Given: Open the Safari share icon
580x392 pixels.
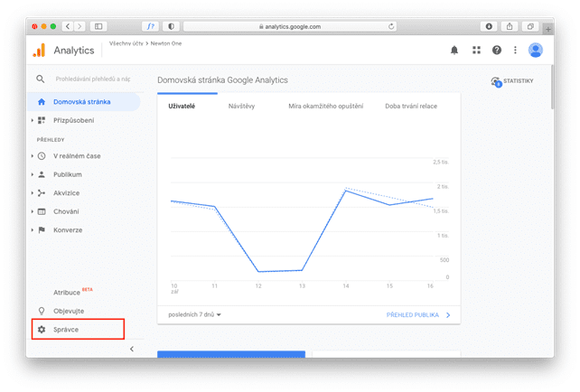Looking at the screenshot, I should [x=510, y=26].
